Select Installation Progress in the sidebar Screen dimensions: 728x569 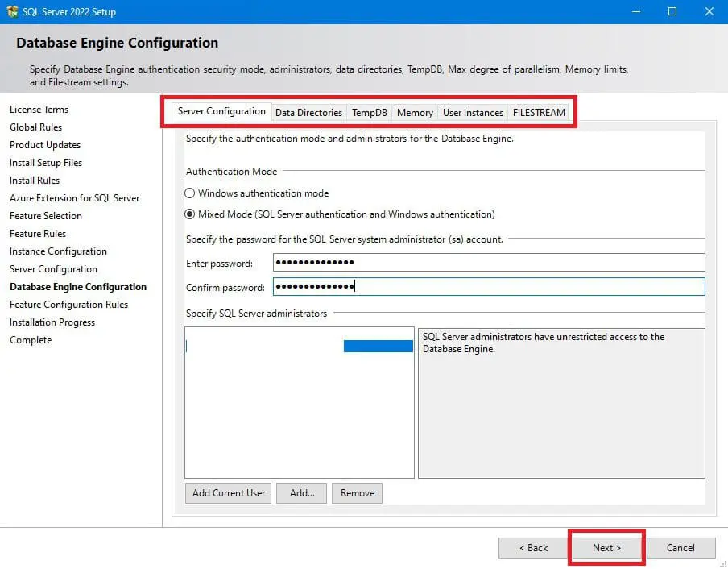click(x=52, y=322)
